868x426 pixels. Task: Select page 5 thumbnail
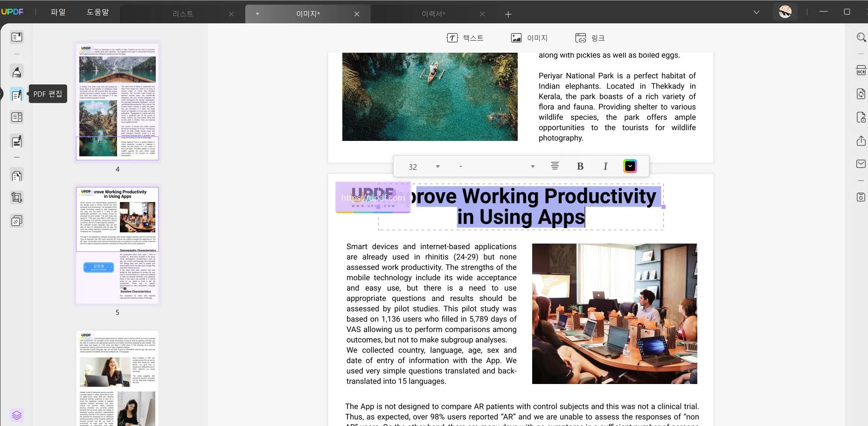[118, 245]
